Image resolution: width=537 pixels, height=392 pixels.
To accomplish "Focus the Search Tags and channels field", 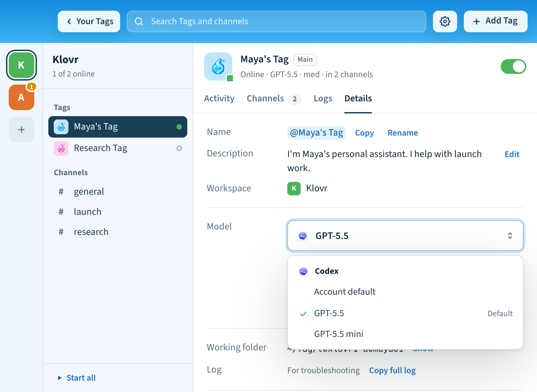I will pyautogui.click(x=277, y=21).
